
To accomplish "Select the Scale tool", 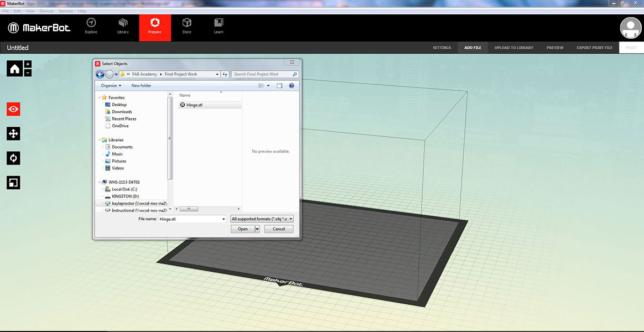I will (x=13, y=183).
